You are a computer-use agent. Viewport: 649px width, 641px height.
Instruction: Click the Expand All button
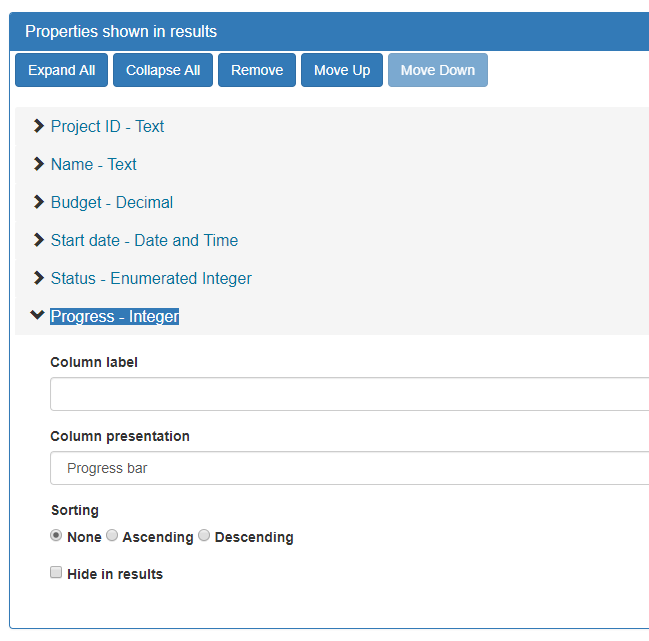coord(62,70)
